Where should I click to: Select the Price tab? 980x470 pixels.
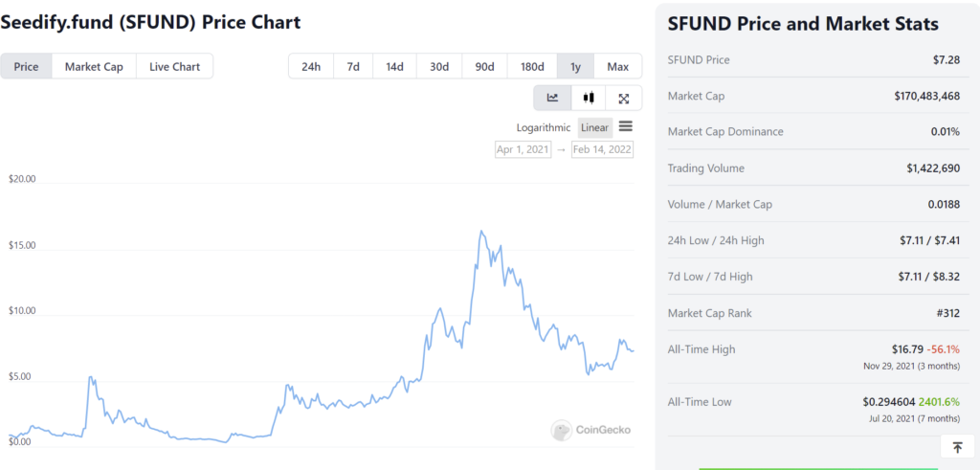tap(26, 66)
